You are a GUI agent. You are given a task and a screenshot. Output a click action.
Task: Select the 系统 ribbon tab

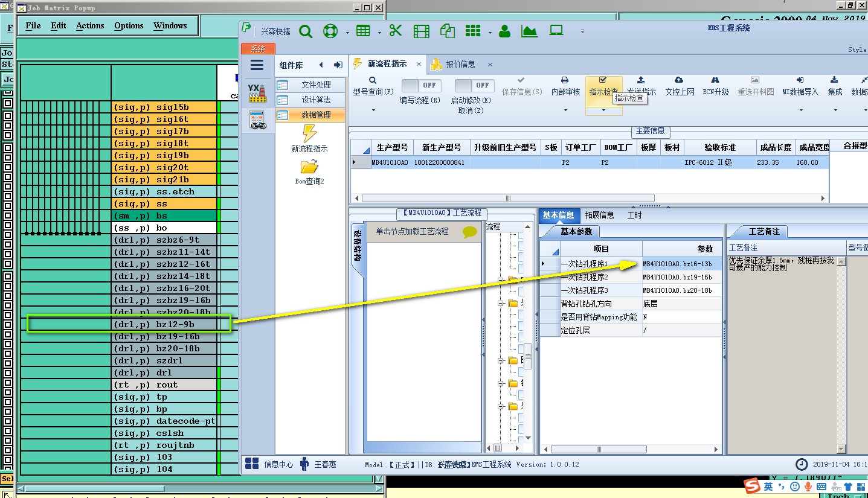pyautogui.click(x=258, y=49)
